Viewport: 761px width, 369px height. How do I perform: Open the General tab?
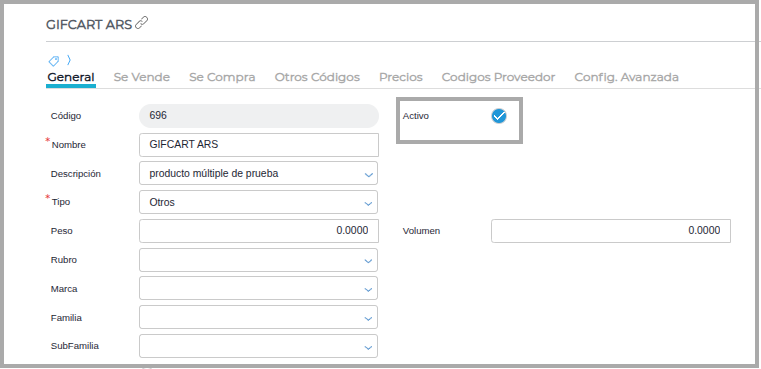(x=71, y=77)
